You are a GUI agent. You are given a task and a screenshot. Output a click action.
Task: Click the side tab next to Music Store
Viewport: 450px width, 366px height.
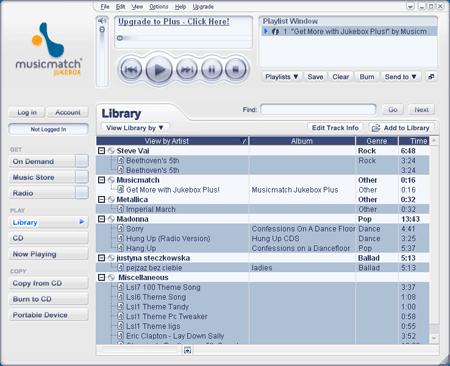(x=82, y=177)
